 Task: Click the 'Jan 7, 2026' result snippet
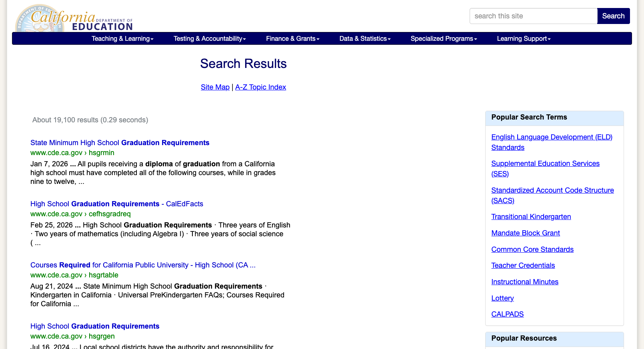[x=153, y=173]
